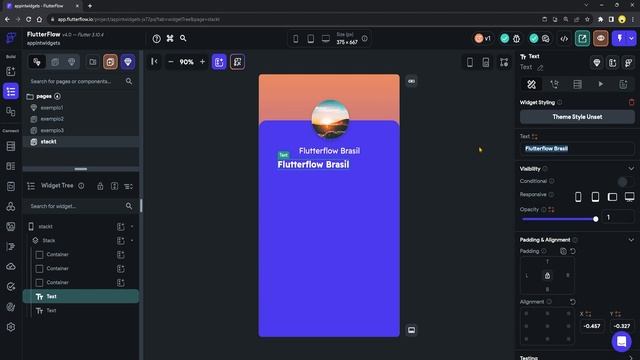Toggle dark mode eye on canvas
Screen dimensions: 640x360
coord(411,81)
